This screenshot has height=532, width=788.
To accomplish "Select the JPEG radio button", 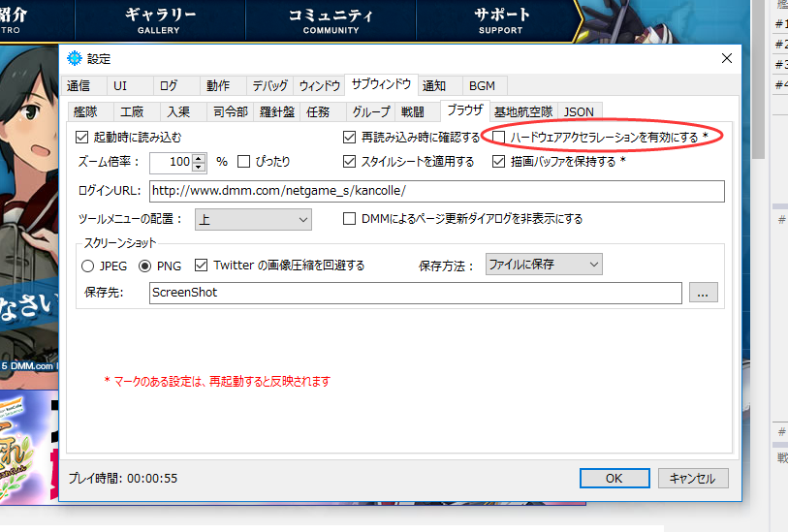I will click(88, 265).
